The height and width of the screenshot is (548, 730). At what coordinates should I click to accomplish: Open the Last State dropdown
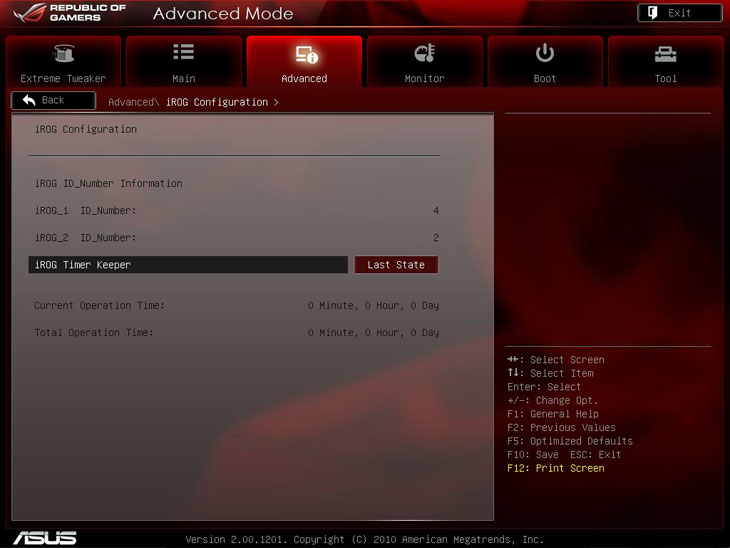pos(396,265)
